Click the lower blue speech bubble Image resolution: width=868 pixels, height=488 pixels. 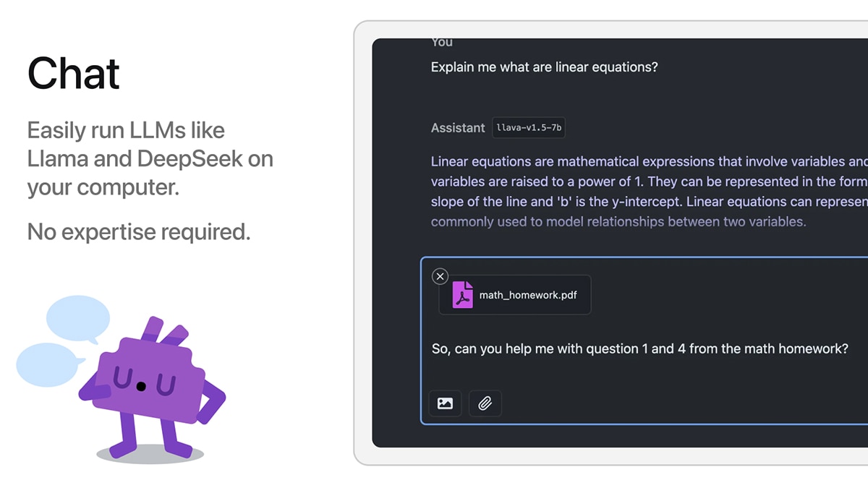click(49, 365)
